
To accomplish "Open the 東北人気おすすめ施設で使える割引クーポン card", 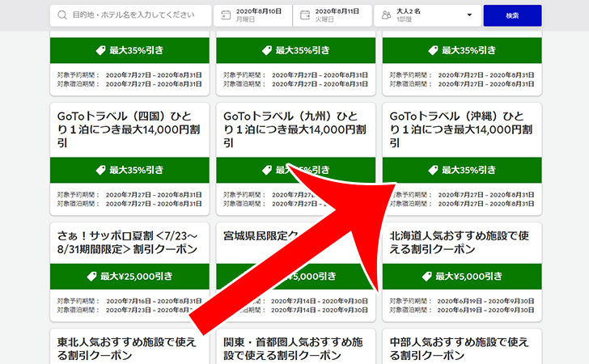I will point(129,347).
